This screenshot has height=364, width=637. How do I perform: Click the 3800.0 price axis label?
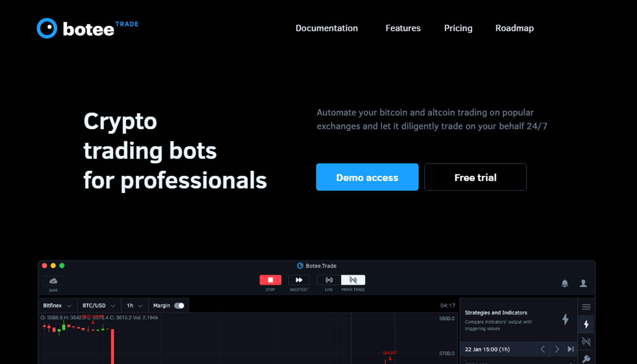(x=447, y=318)
